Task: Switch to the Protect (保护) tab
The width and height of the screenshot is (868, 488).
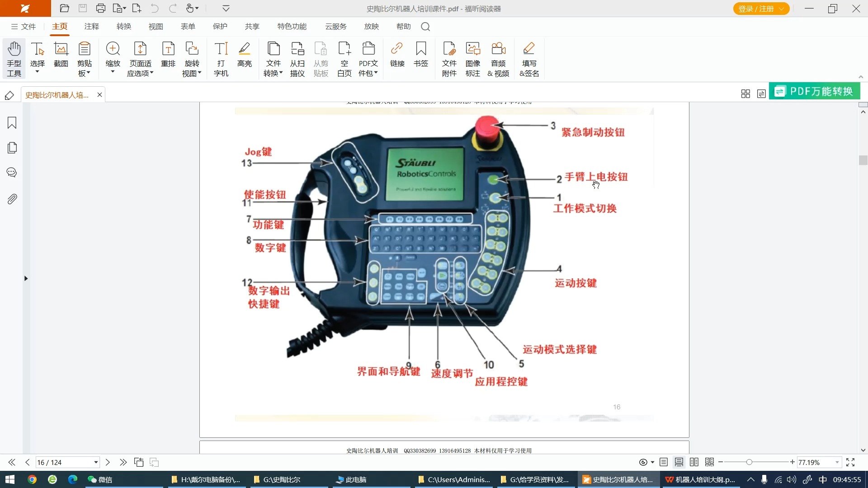Action: (x=220, y=27)
